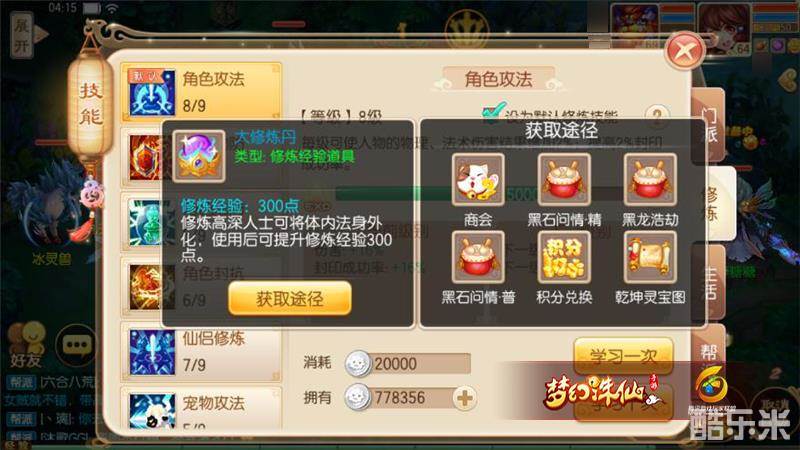Toggle the default cultivation skill checkbox
This screenshot has width=800, height=450.
coord(493,114)
